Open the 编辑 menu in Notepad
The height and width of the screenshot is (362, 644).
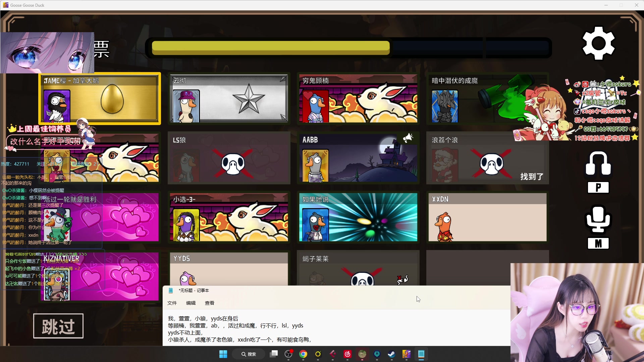[191, 303]
